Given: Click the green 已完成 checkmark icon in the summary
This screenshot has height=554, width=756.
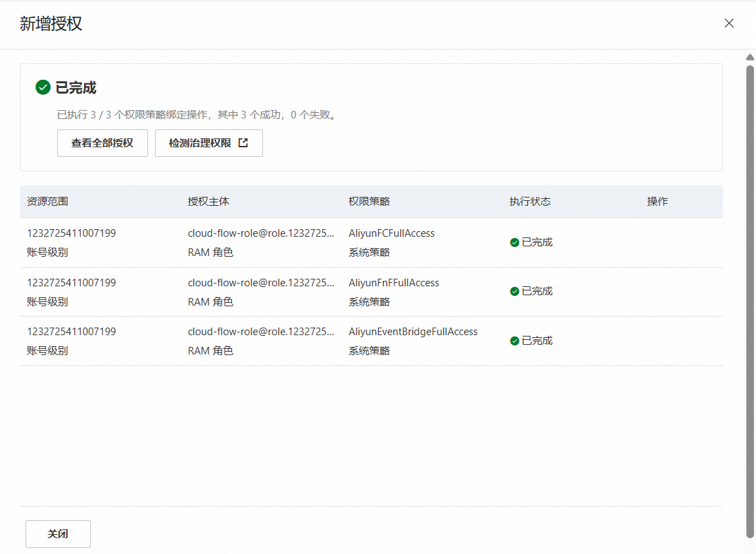Looking at the screenshot, I should click(43, 87).
